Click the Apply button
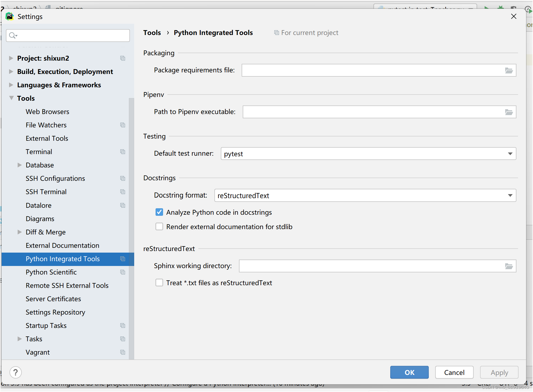 point(499,372)
